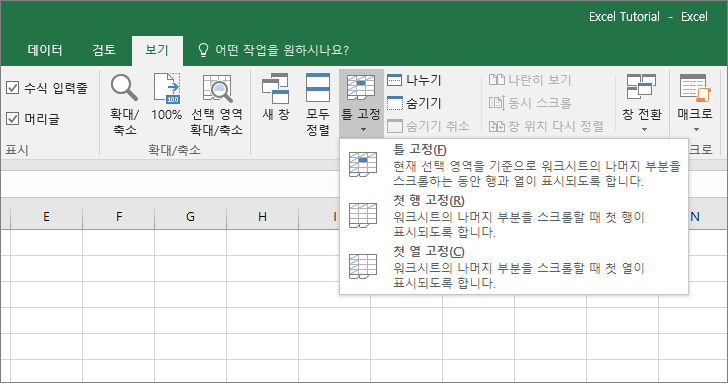Open the 매크로 macros icon
The height and width of the screenshot is (383, 728).
tap(695, 88)
